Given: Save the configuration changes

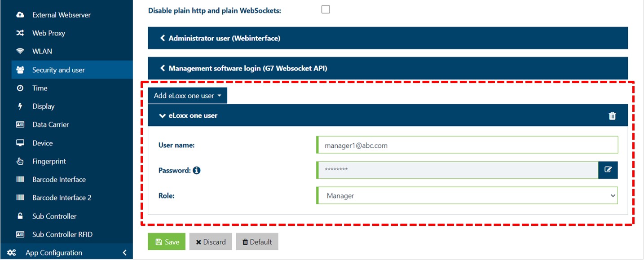Looking at the screenshot, I should tap(167, 242).
